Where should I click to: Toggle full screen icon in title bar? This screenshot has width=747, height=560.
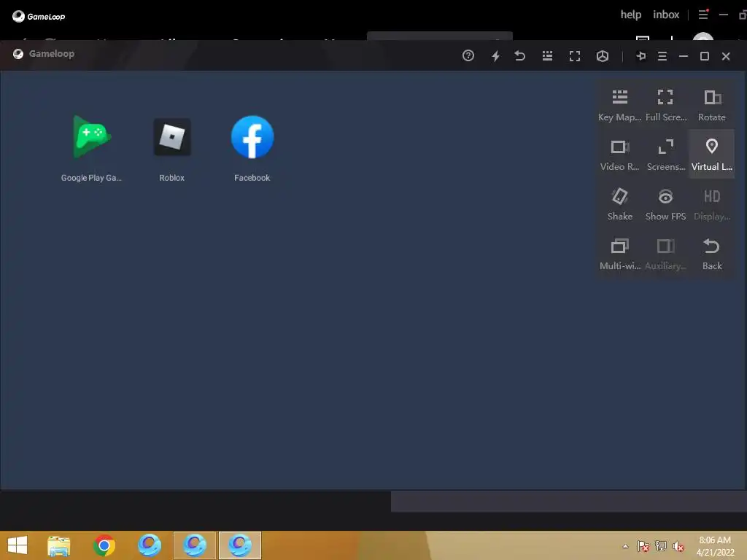click(x=575, y=56)
